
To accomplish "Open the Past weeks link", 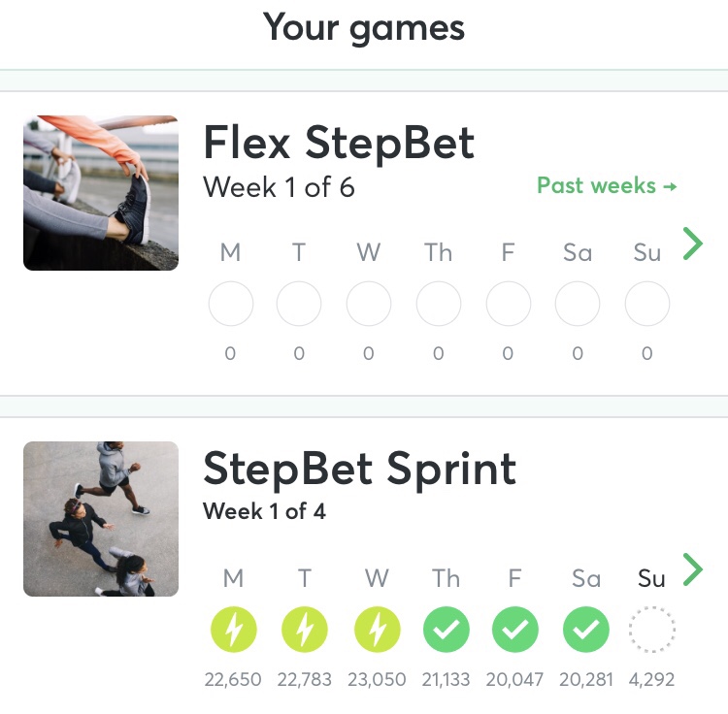I will (x=607, y=185).
